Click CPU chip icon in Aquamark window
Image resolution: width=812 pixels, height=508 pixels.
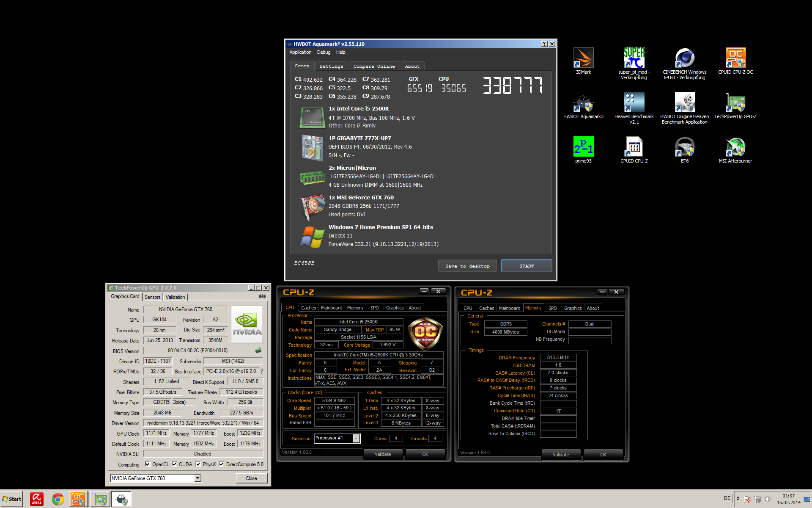coord(312,117)
